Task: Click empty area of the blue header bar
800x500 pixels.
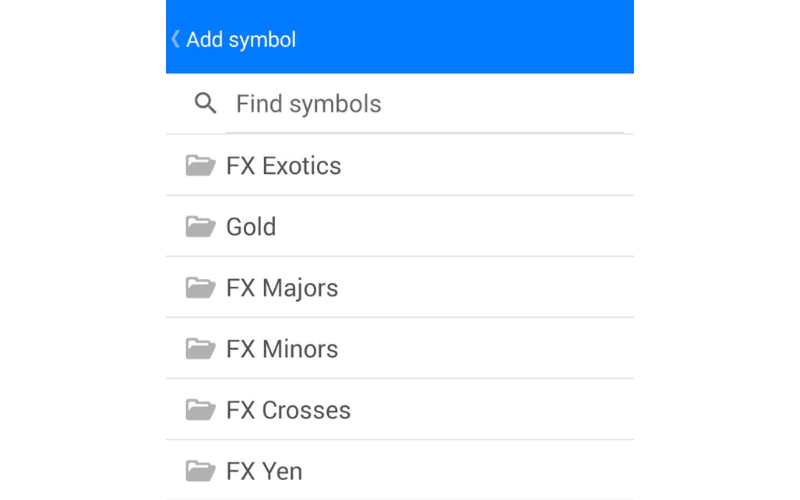Action: coord(480,38)
